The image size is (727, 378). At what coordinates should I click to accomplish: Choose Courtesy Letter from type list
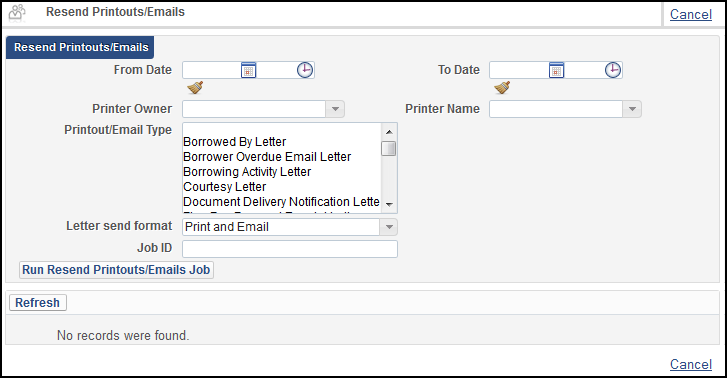pyautogui.click(x=225, y=186)
